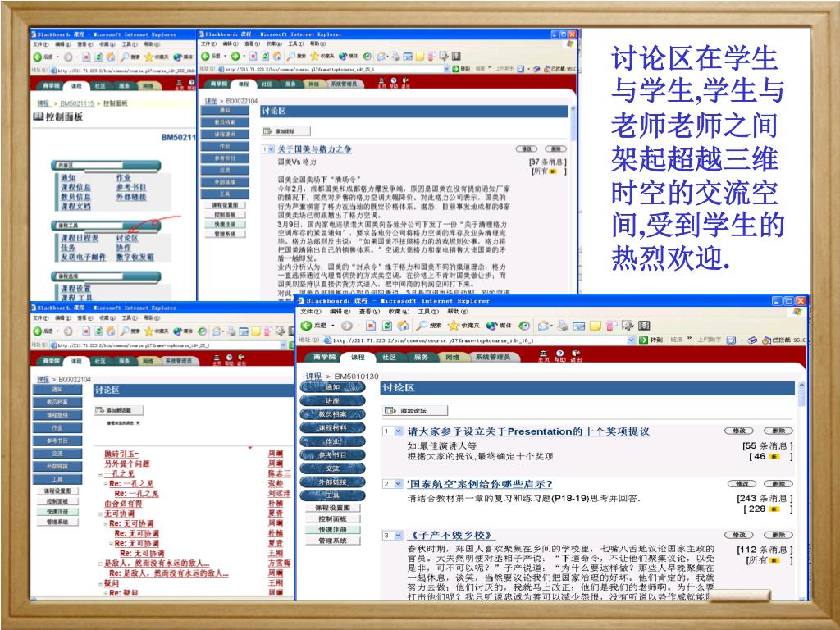Click 快速注册 button in BM5010130 window sidebar
This screenshot has width=840, height=630.
coord(333,529)
